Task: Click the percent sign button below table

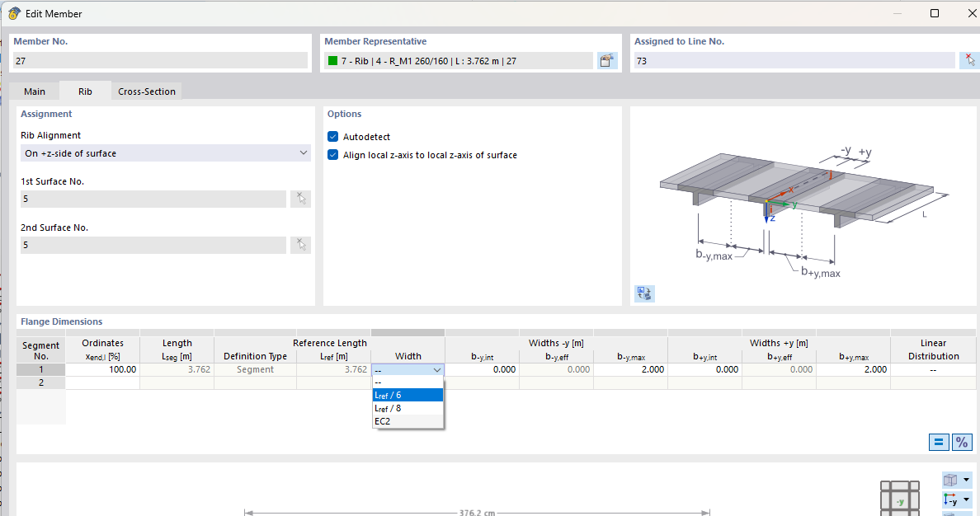Action: click(962, 442)
